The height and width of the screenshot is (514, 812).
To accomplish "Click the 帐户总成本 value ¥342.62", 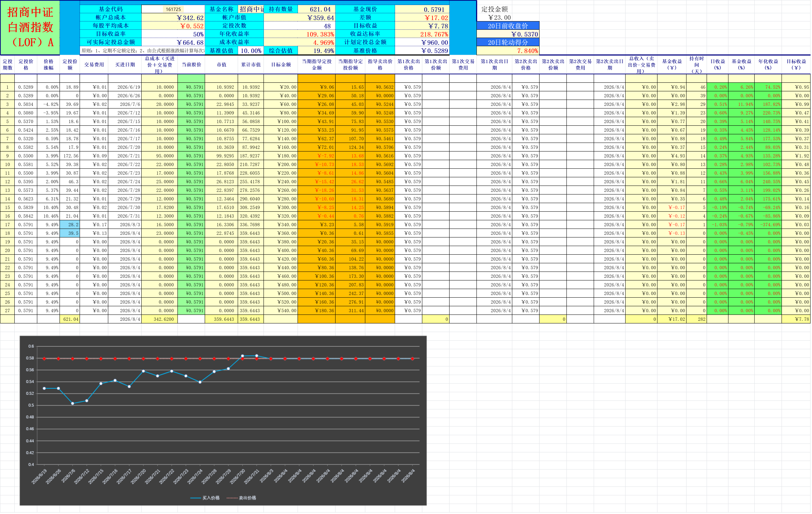I will (173, 18).
